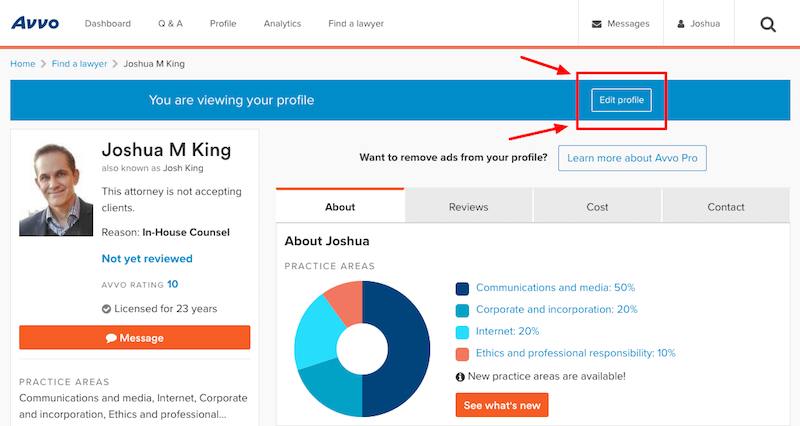
Task: Click the Home breadcrumb link
Action: [x=23, y=64]
